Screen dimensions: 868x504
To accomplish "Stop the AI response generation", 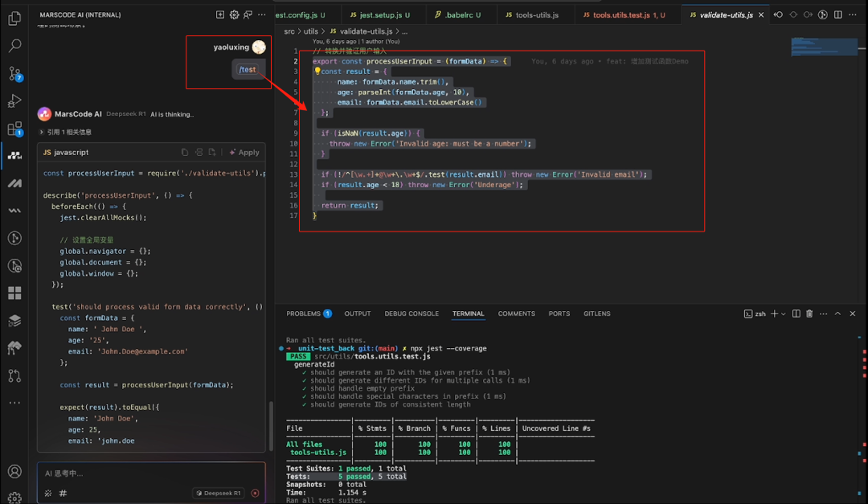I will [256, 493].
